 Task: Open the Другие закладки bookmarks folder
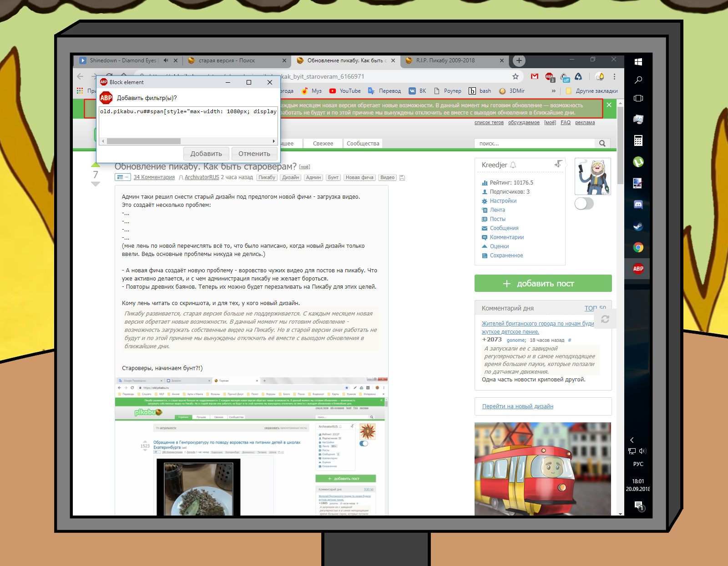(591, 91)
